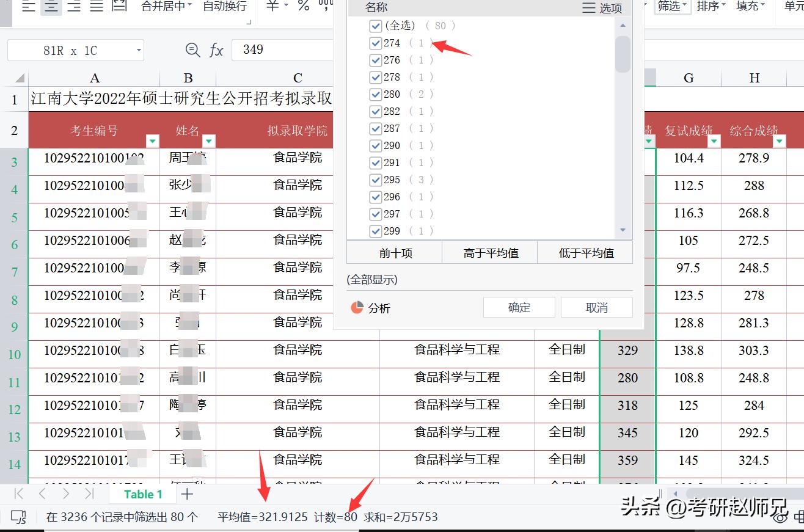This screenshot has height=532, width=804.
Task: Apply left alignment using the align-left icon
Action: [x=27, y=7]
